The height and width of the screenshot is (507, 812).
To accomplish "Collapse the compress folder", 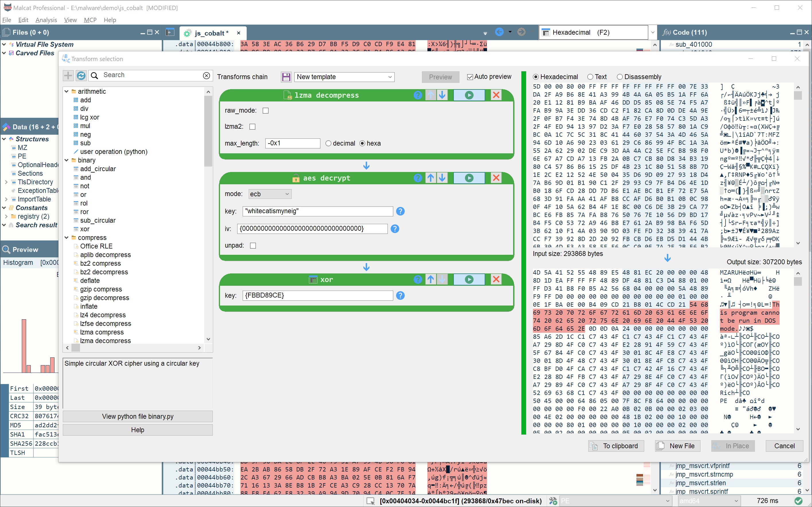I will coord(67,238).
